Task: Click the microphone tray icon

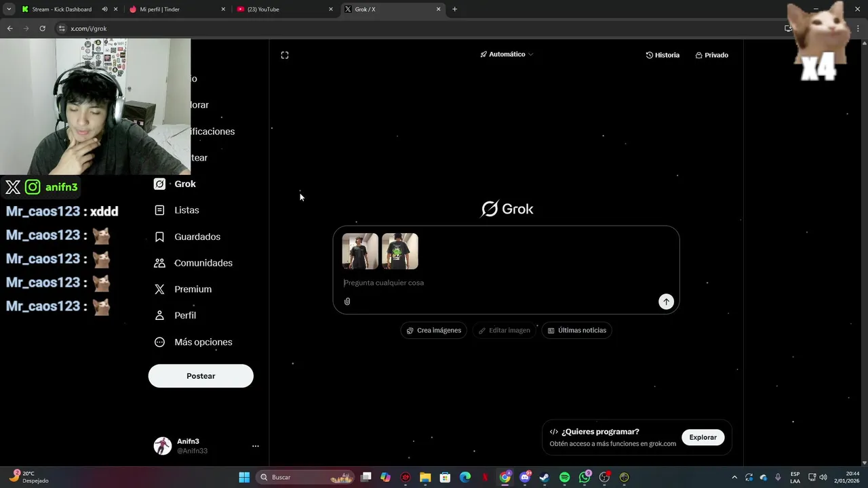Action: [x=778, y=477]
